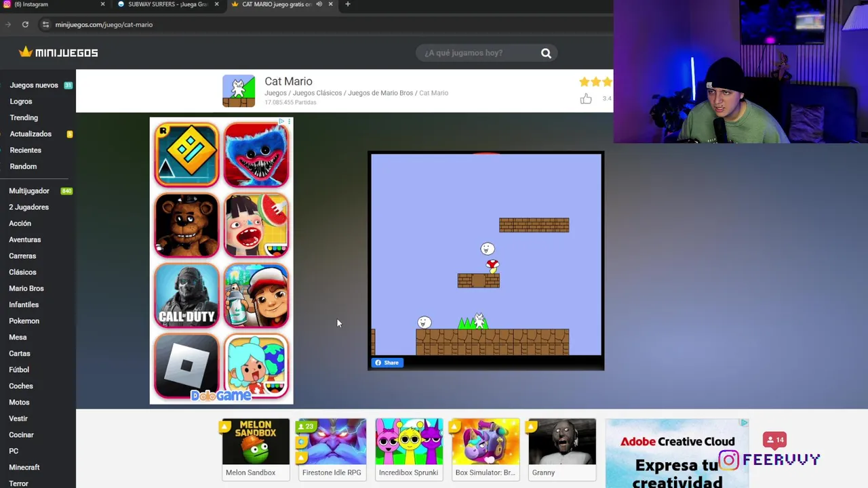The width and height of the screenshot is (868, 488).
Task: Open the Huggy Wuggy ad icon
Action: click(x=256, y=155)
